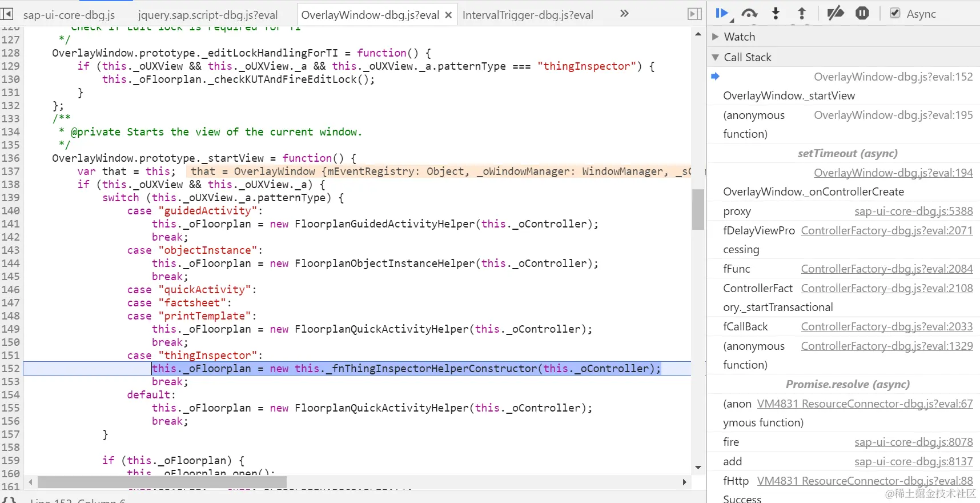Step out of current function

click(x=802, y=13)
